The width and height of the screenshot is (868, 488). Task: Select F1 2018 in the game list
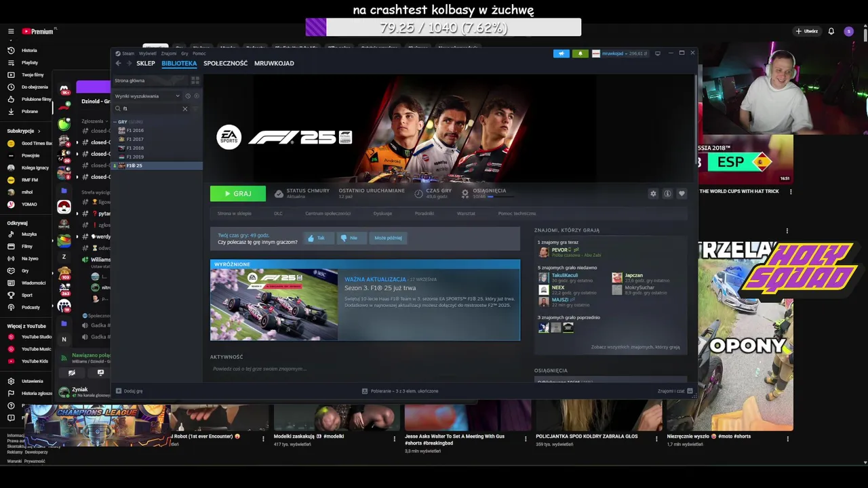click(135, 148)
